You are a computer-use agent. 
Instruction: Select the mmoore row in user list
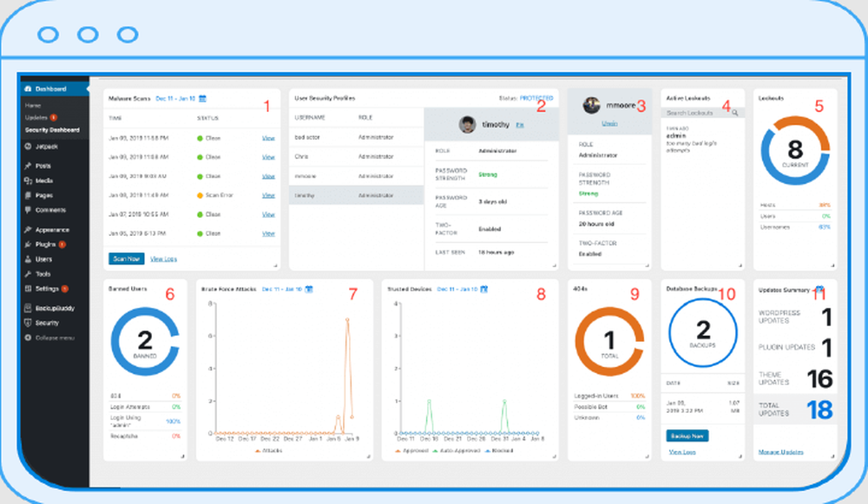[357, 176]
